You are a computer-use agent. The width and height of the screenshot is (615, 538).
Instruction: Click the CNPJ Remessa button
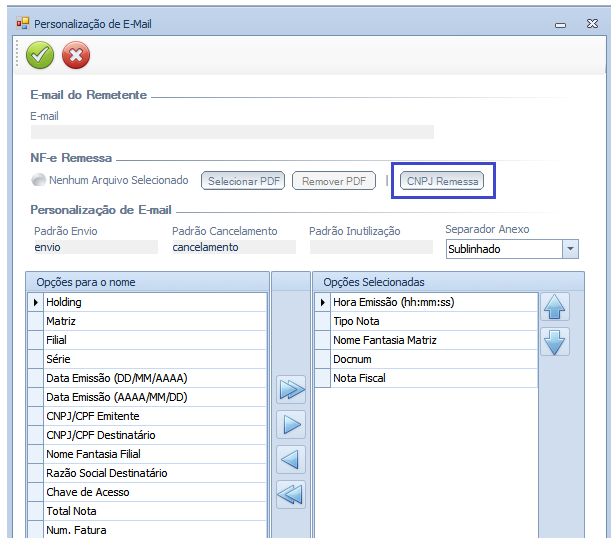click(442, 181)
